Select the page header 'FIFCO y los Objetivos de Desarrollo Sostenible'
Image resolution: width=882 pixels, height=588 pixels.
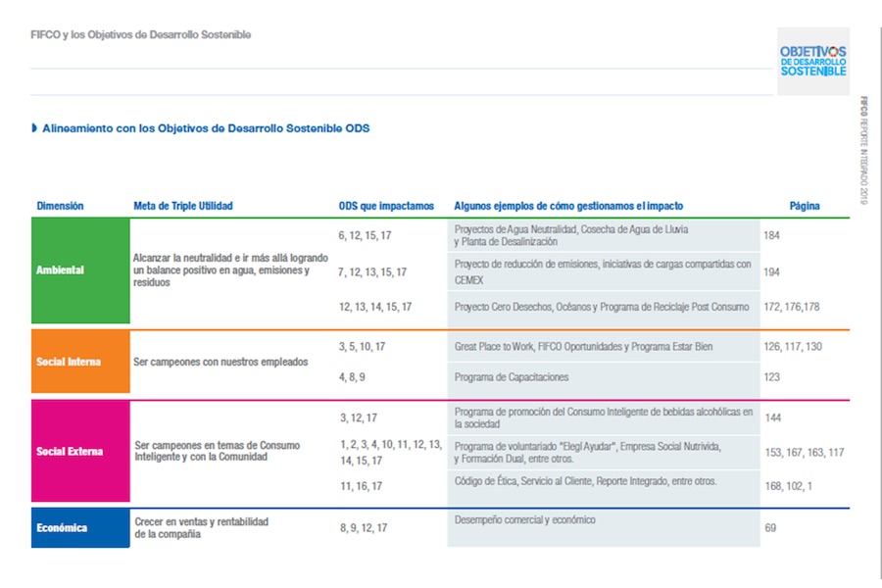(x=140, y=35)
